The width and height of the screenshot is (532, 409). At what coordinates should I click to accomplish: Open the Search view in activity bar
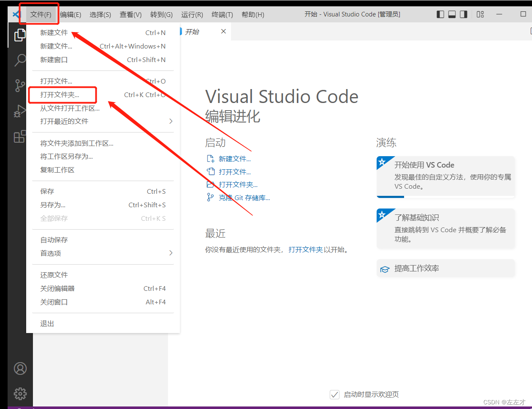point(20,60)
